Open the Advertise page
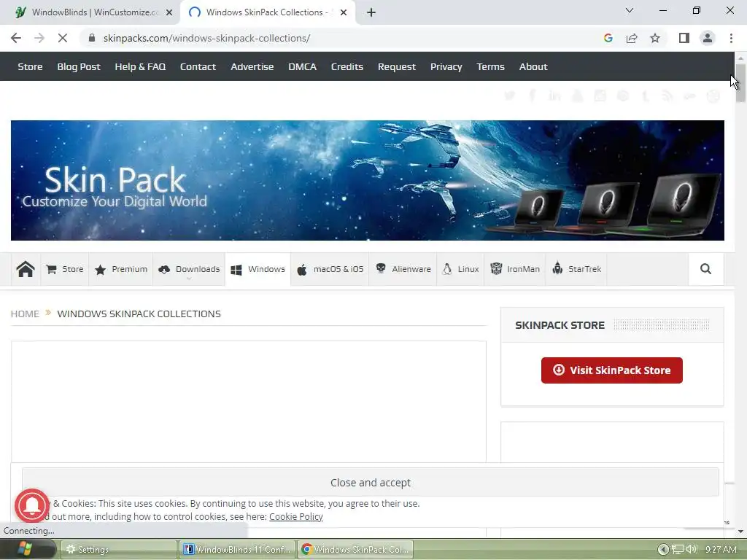747x560 pixels. coord(252,66)
